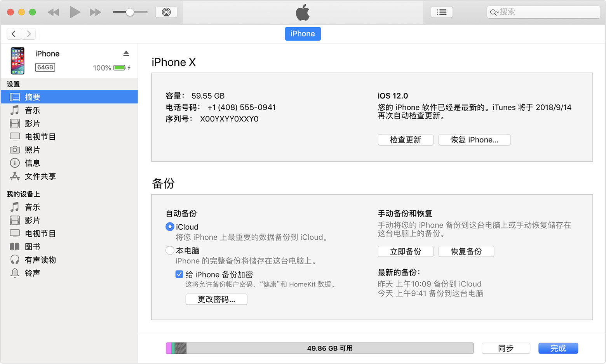Click the 搜索 input field

548,12
